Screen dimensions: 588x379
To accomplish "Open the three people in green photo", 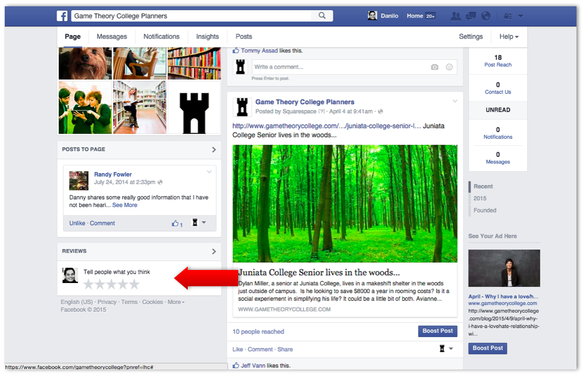I will point(85,107).
